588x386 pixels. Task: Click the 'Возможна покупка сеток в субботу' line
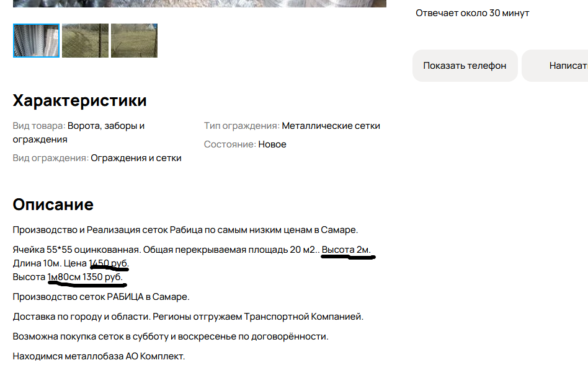coord(170,336)
